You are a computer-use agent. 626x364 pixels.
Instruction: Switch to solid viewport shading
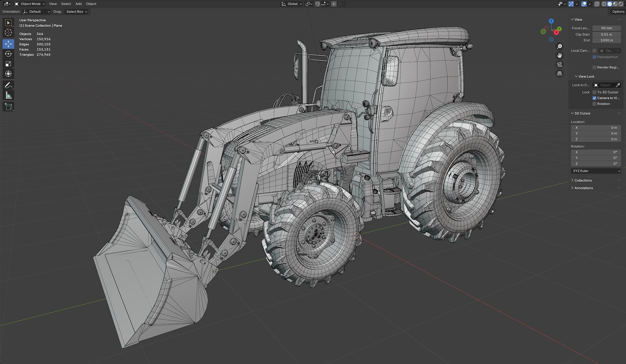point(609,4)
